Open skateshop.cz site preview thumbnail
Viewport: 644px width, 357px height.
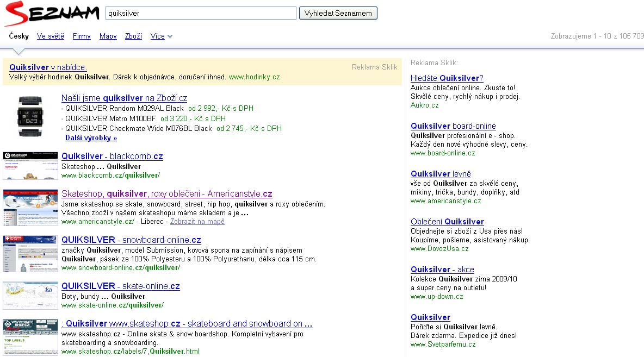tap(30, 337)
